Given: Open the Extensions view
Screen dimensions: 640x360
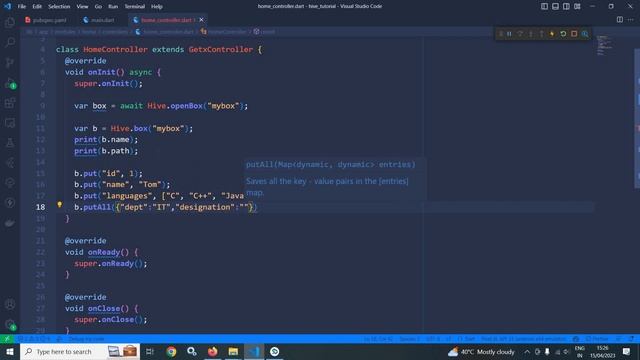Looking at the screenshot, I should pos(10,103).
